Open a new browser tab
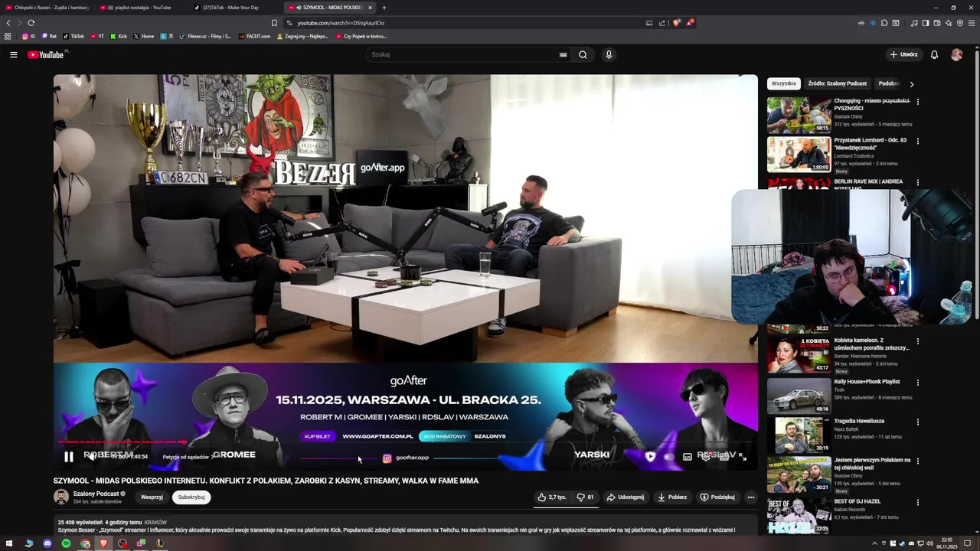The image size is (980, 551). (384, 8)
